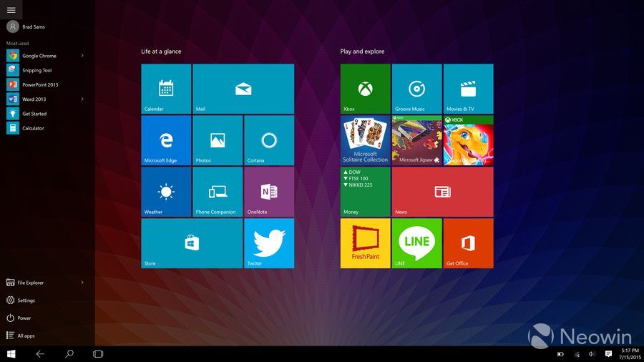This screenshot has width=644, height=362.
Task: Open the Xbox dragon game tile
Action: click(468, 140)
